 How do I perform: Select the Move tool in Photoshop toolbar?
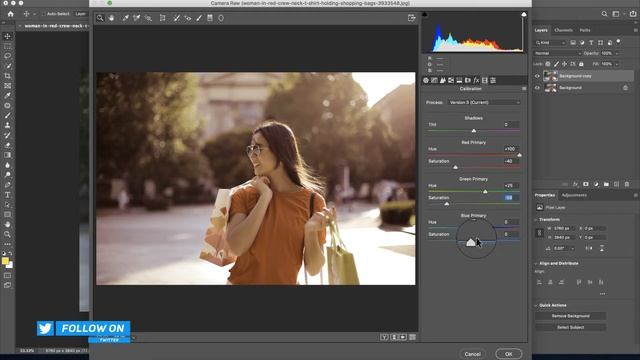click(x=7, y=36)
